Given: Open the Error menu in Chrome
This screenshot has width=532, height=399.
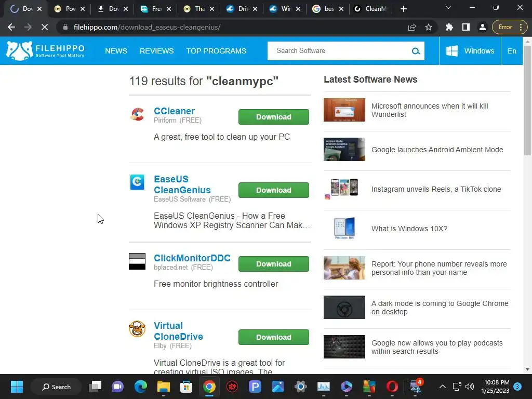Looking at the screenshot, I should pos(509,27).
